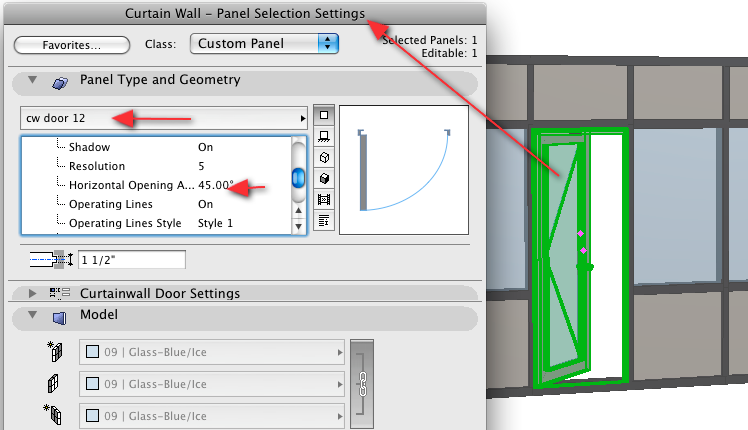
Task: Click the Operating Lines value On
Action: [x=206, y=204]
